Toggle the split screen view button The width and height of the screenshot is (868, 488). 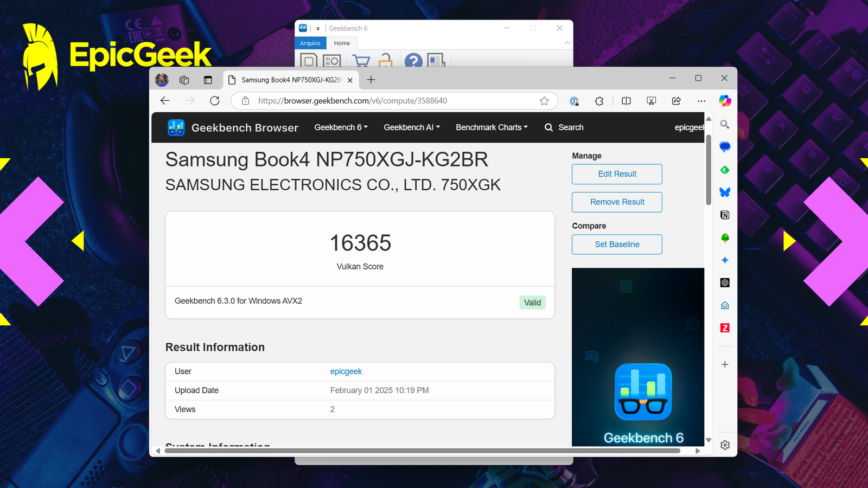tap(626, 101)
